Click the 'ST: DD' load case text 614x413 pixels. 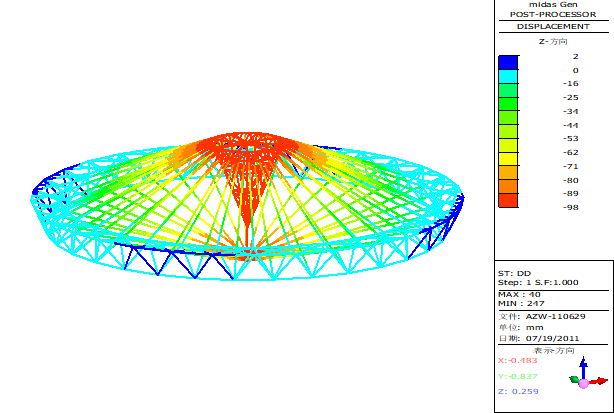pos(515,274)
